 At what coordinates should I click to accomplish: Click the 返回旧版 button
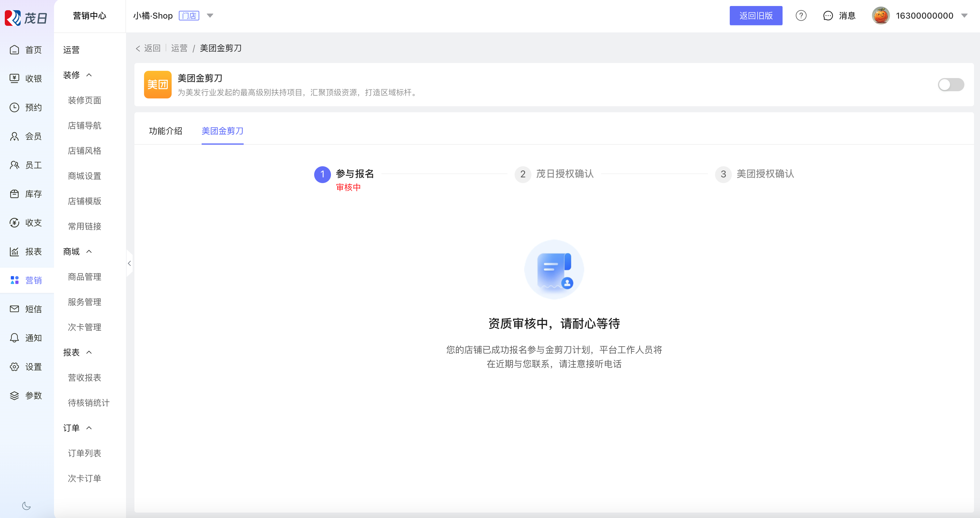coord(756,16)
